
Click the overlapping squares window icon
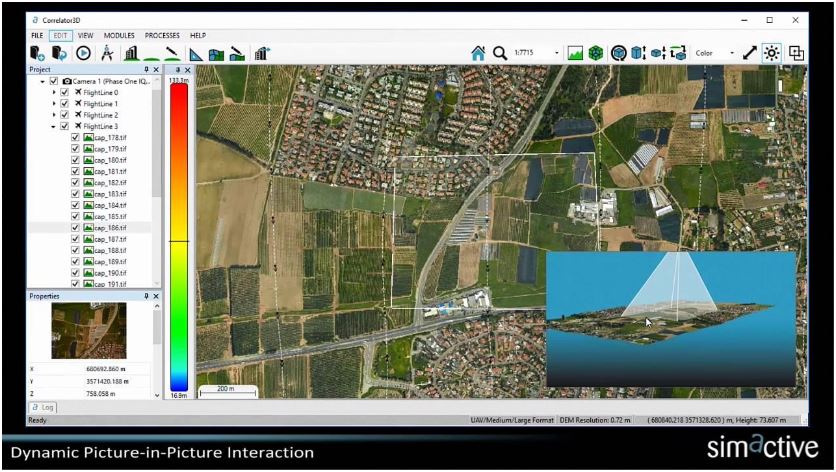click(797, 53)
